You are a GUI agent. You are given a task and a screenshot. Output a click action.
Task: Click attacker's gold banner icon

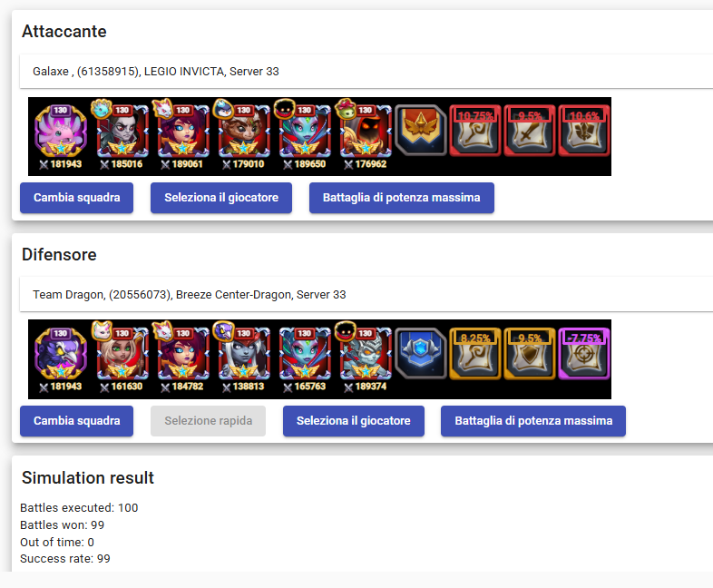pos(421,131)
